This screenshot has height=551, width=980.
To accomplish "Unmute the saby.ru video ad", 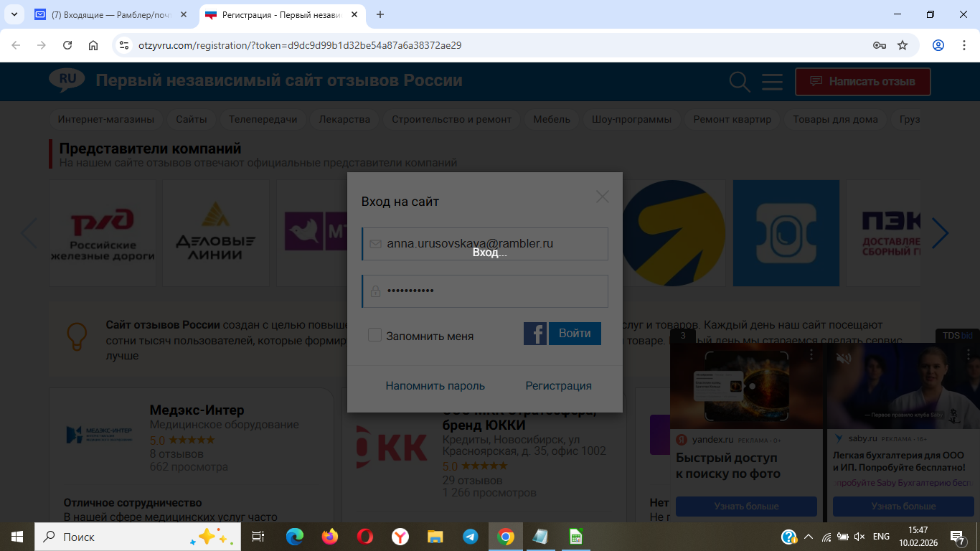I will click(x=844, y=357).
